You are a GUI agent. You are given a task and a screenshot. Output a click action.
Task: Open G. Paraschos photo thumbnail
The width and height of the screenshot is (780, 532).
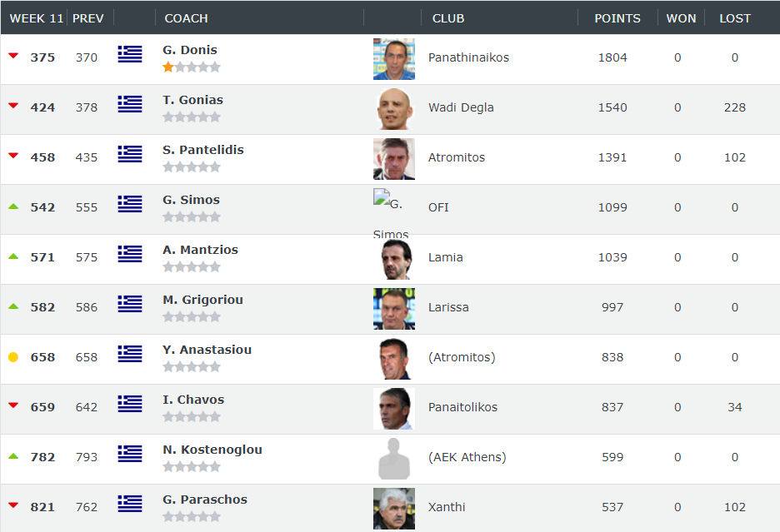pyautogui.click(x=394, y=509)
